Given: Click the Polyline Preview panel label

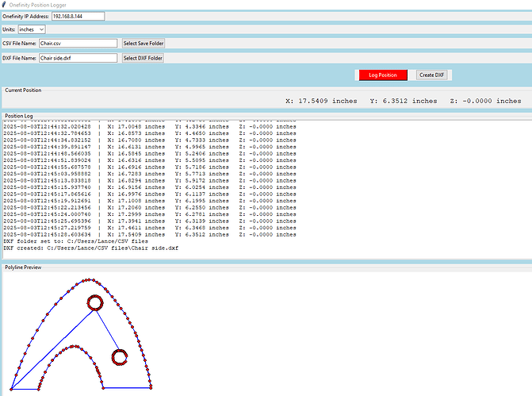Looking at the screenshot, I should (23, 267).
